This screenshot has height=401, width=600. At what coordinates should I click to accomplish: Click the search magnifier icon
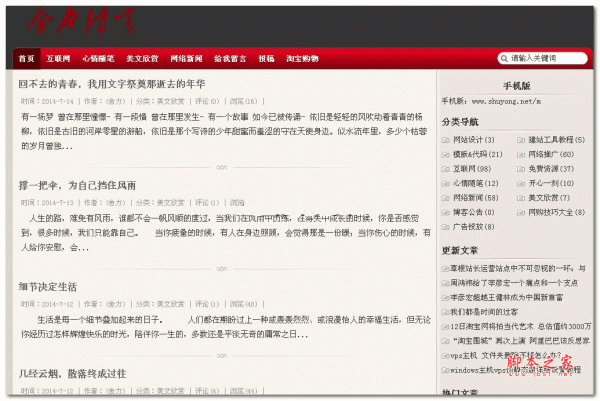point(504,59)
